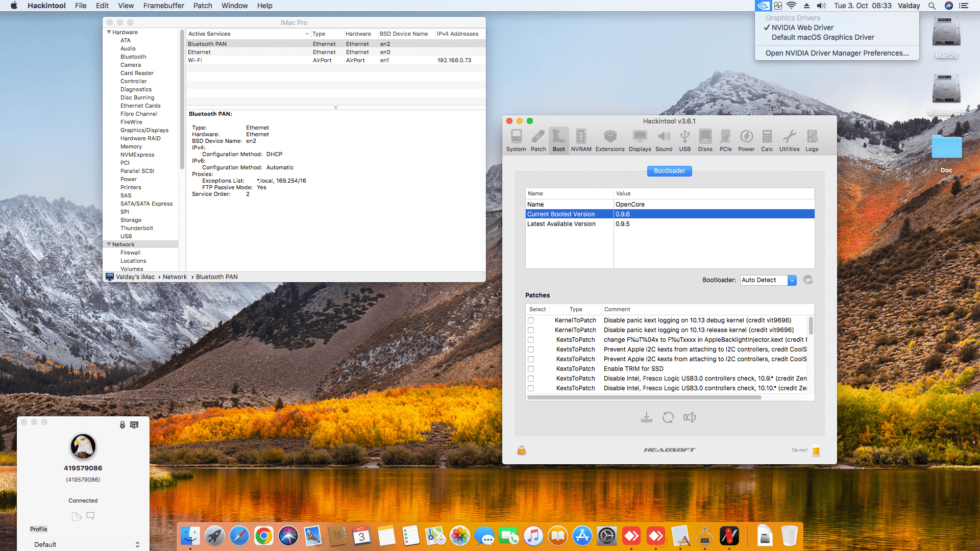Open the Bootloader Auto Detect dropdown
Viewport: 980px width, 551px height.
click(768, 280)
